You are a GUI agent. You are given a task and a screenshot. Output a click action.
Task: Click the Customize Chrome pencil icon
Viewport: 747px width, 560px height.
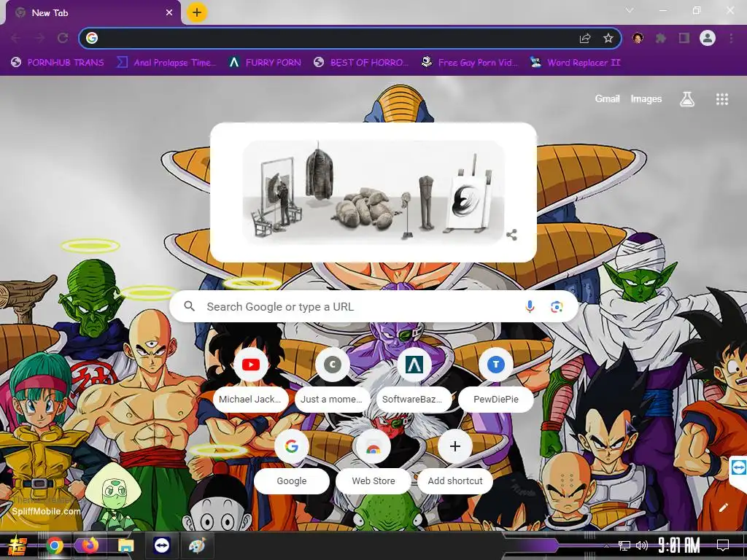coord(723,507)
